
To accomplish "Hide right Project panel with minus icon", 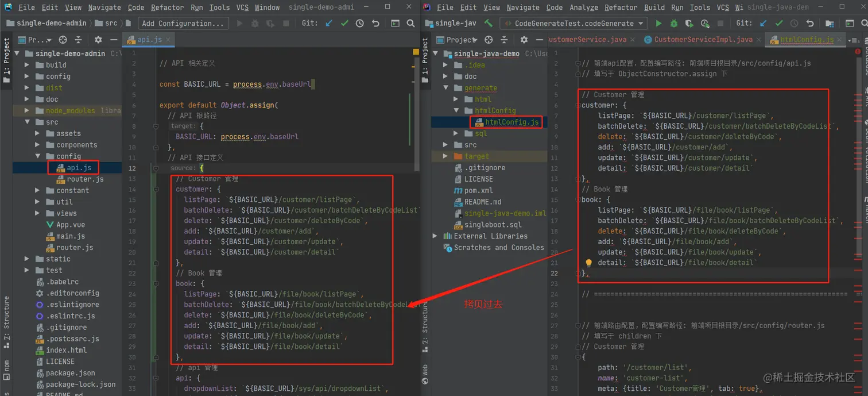I will click(539, 40).
